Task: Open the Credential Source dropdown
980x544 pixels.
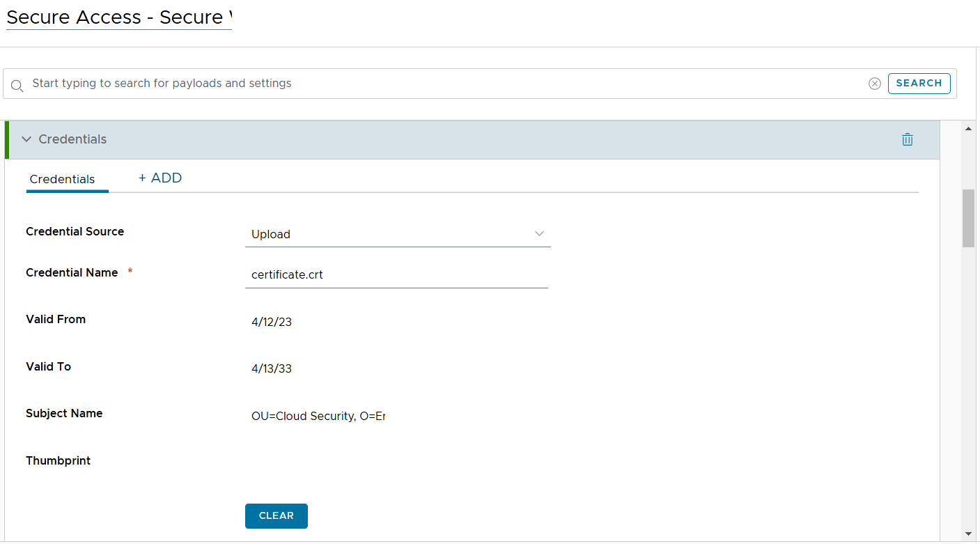Action: [x=398, y=234]
